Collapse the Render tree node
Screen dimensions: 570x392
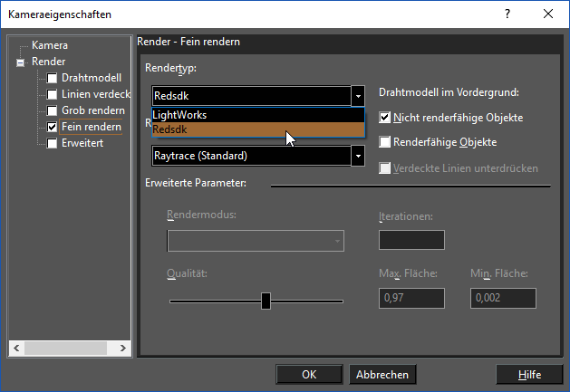tap(20, 62)
